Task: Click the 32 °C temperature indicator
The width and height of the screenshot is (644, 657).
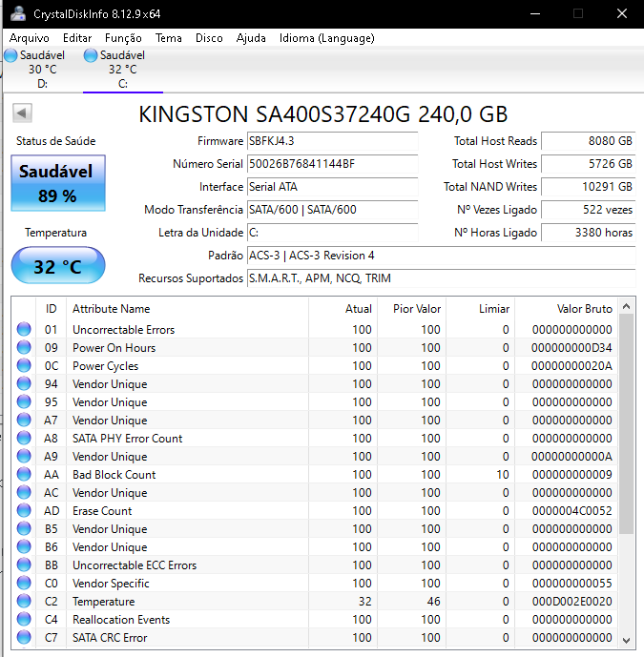Action: pos(58,266)
